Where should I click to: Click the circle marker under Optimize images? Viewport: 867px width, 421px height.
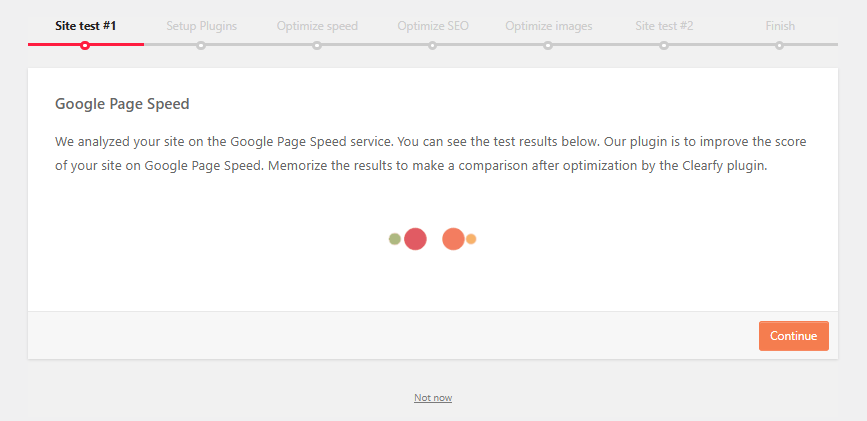pyautogui.click(x=548, y=45)
